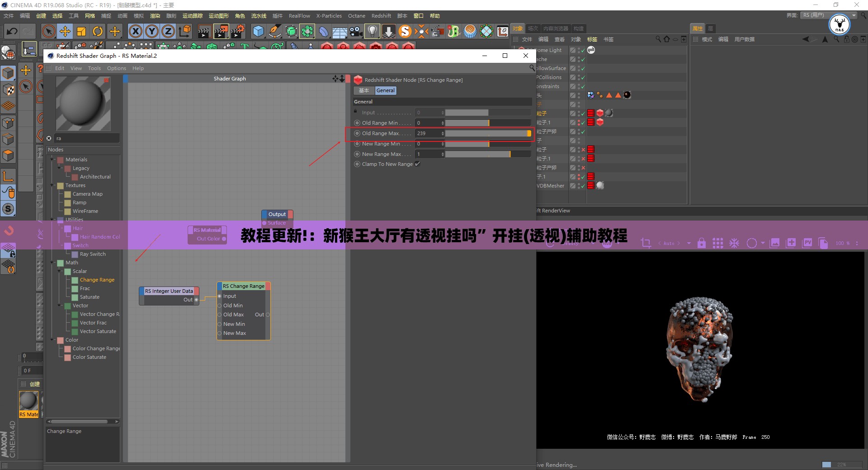Screen dimensions: 868x470
Task: Collapse the Materials node category
Action: click(52, 160)
